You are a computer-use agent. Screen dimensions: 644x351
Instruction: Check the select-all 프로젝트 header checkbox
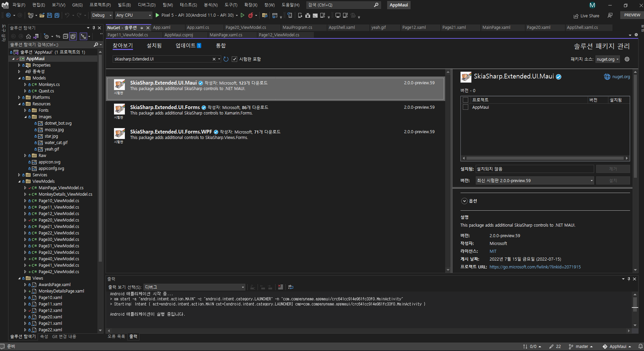pos(466,100)
